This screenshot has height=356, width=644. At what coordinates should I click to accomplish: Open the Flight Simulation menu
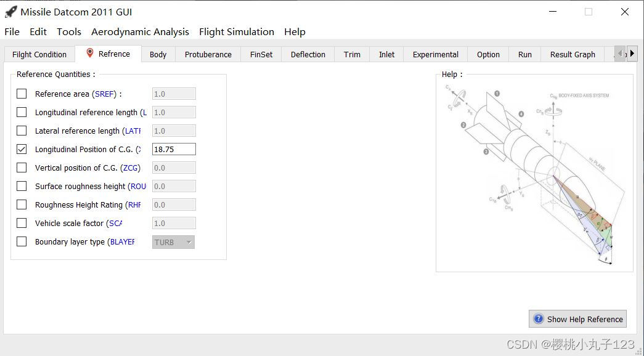(x=237, y=31)
